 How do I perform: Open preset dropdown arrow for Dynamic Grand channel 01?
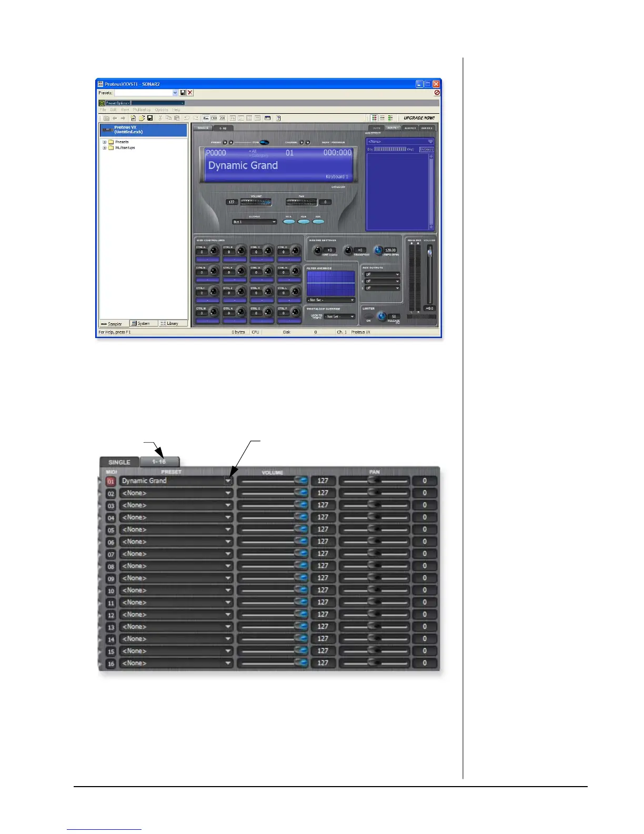point(228,481)
